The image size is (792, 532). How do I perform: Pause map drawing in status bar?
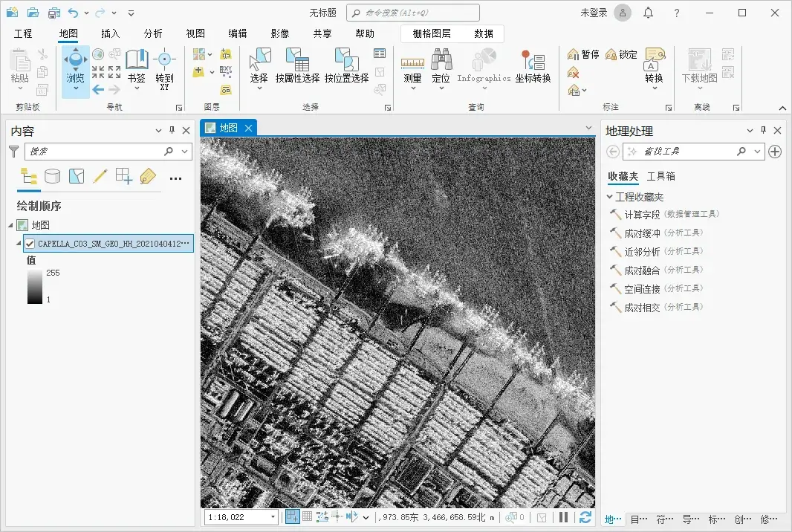tap(564, 517)
